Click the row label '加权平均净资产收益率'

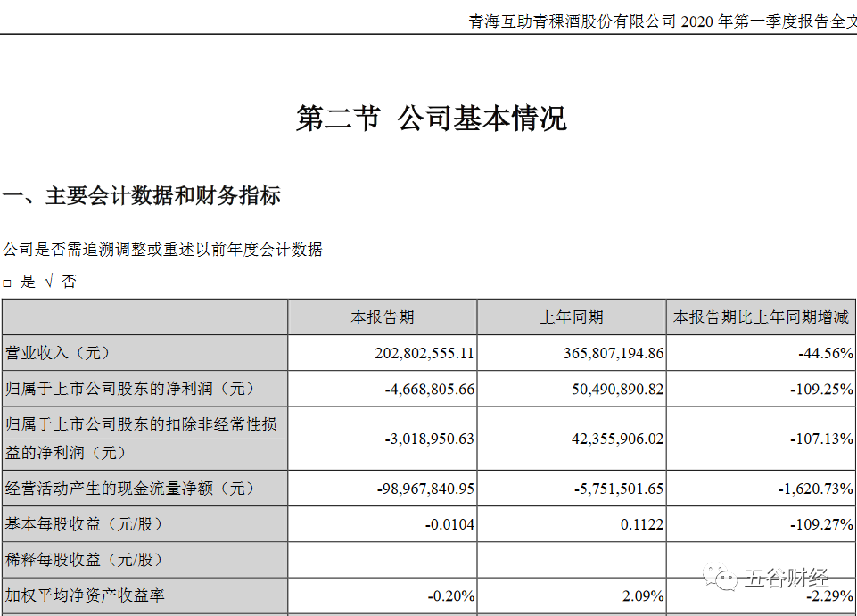pos(85,595)
